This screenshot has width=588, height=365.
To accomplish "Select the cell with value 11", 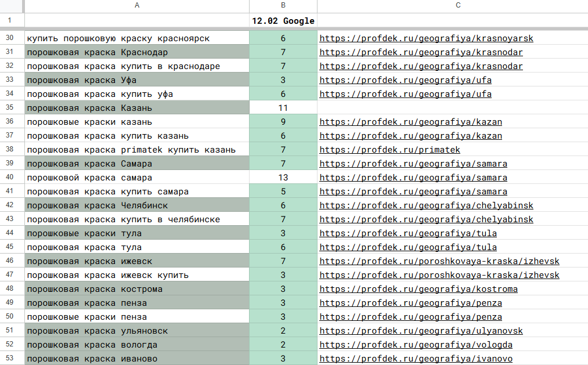I will [x=283, y=108].
